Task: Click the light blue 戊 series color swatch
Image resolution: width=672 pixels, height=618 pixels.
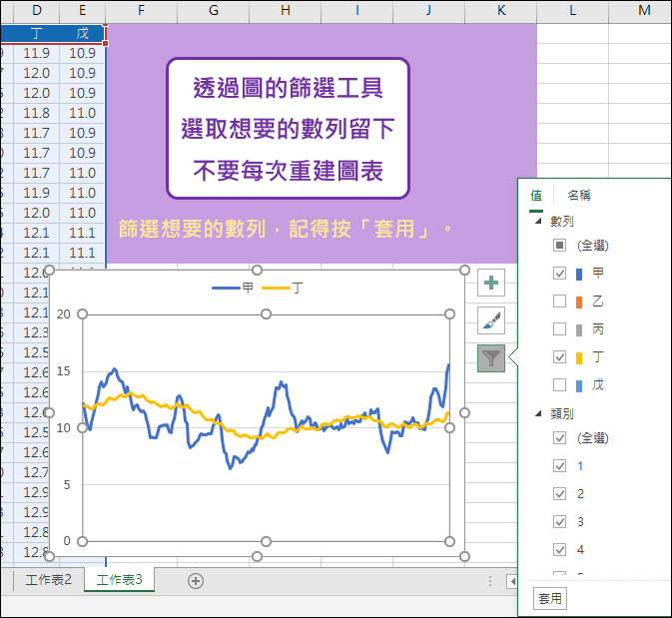Action: tap(579, 385)
